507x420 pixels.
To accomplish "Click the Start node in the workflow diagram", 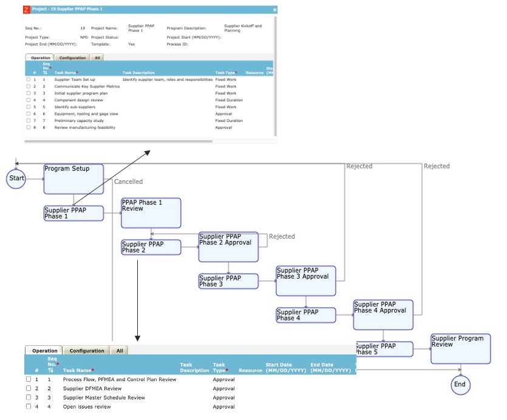I will (16, 178).
